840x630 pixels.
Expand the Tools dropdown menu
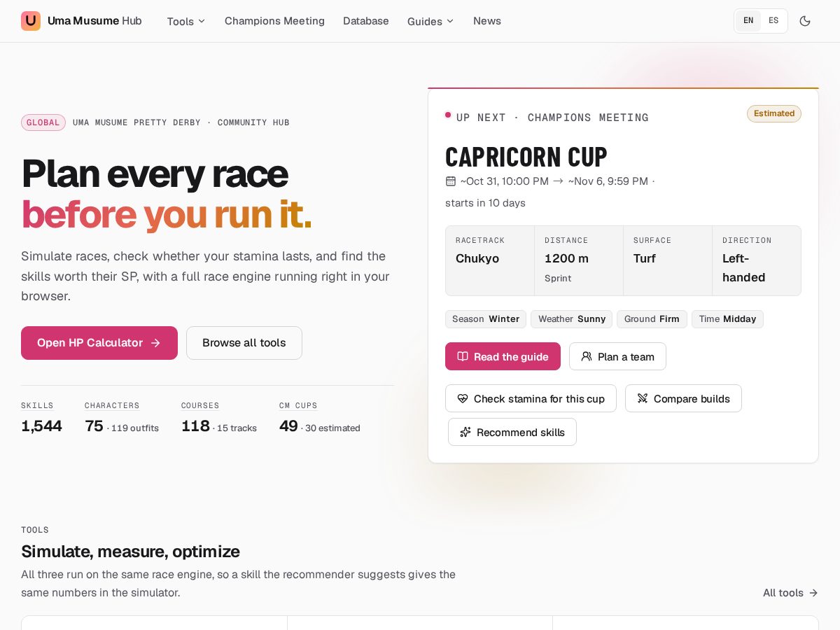[x=186, y=21]
